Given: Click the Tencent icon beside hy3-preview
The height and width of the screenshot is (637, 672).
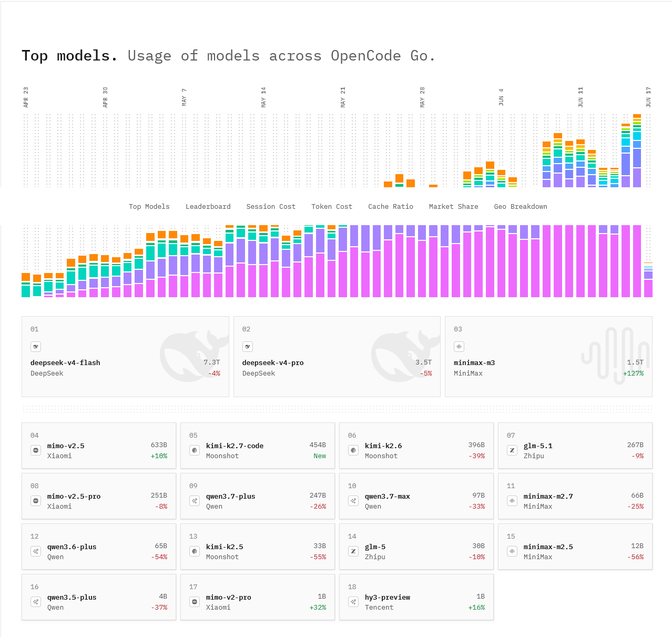Looking at the screenshot, I should click(x=353, y=602).
